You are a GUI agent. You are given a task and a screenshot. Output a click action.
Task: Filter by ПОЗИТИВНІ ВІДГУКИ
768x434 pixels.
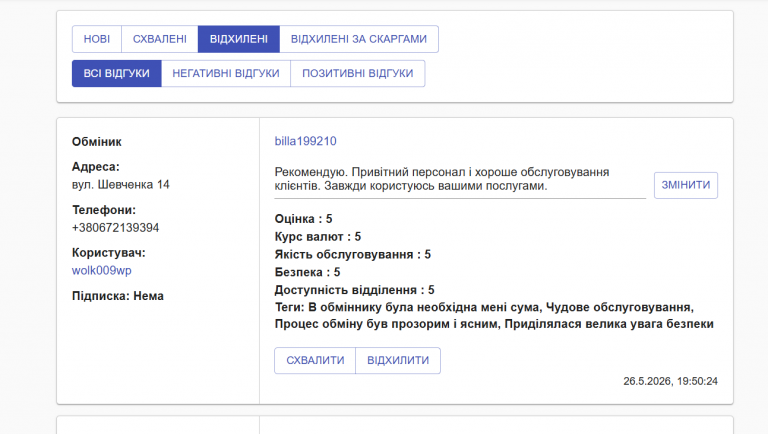[x=358, y=73]
